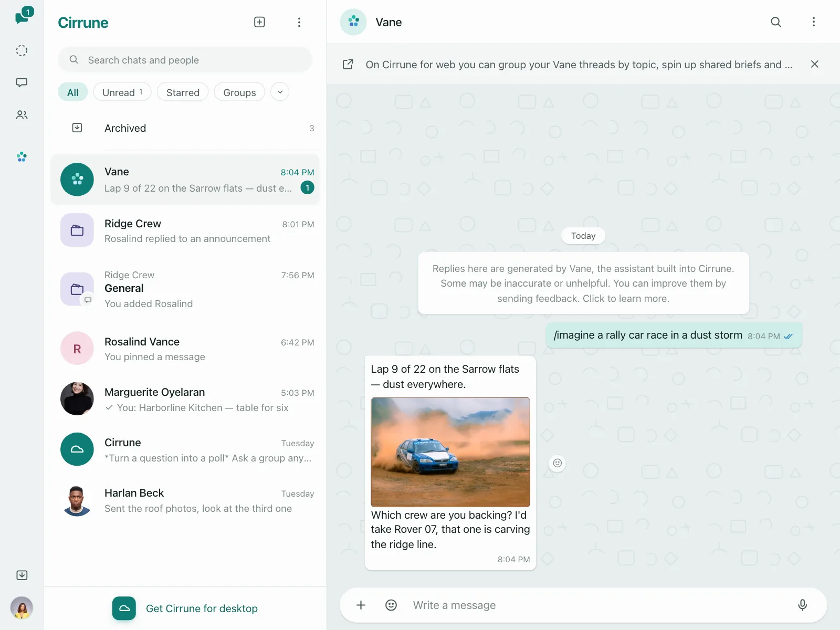Click the desktop app cloud icon

pyautogui.click(x=124, y=608)
